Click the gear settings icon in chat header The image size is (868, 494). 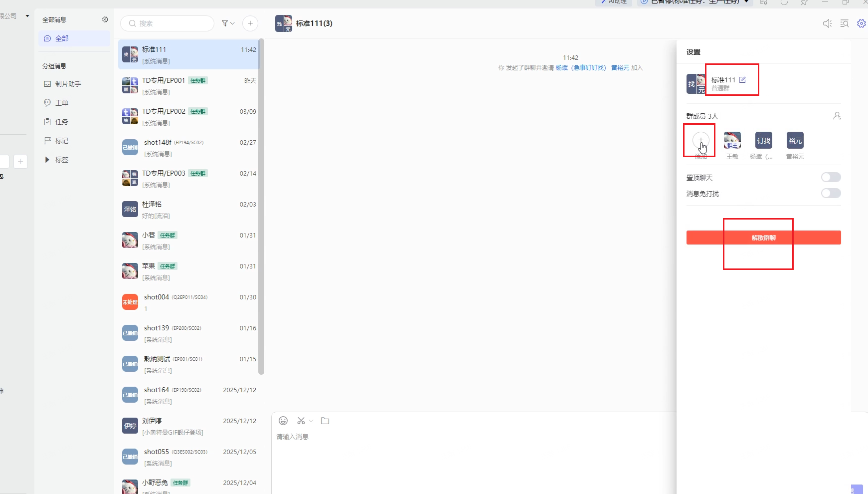(x=861, y=23)
